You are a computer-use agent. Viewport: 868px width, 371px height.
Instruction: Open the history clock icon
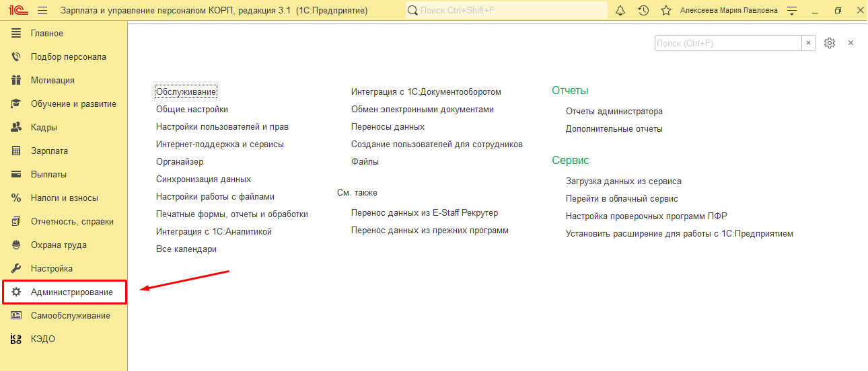pos(643,10)
